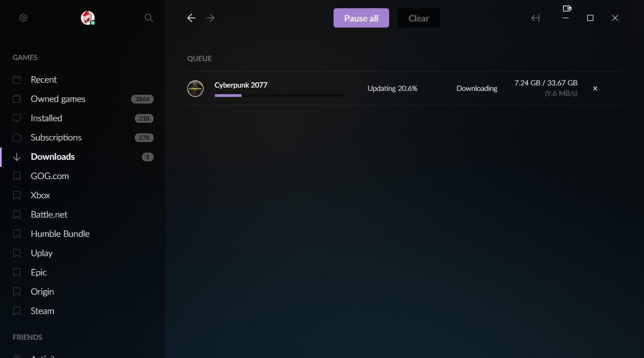Click the FRIENDS section heading
Image resolution: width=644 pixels, height=358 pixels.
click(28, 338)
